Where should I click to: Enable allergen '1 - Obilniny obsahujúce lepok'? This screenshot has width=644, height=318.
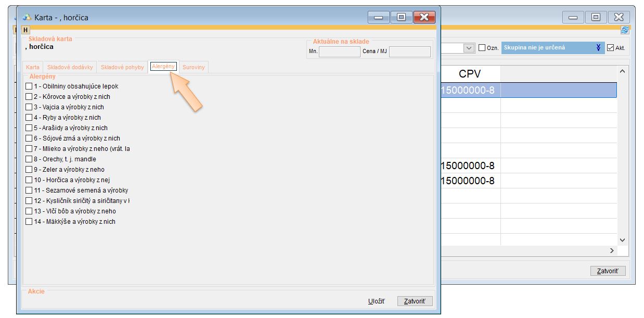[x=29, y=86]
